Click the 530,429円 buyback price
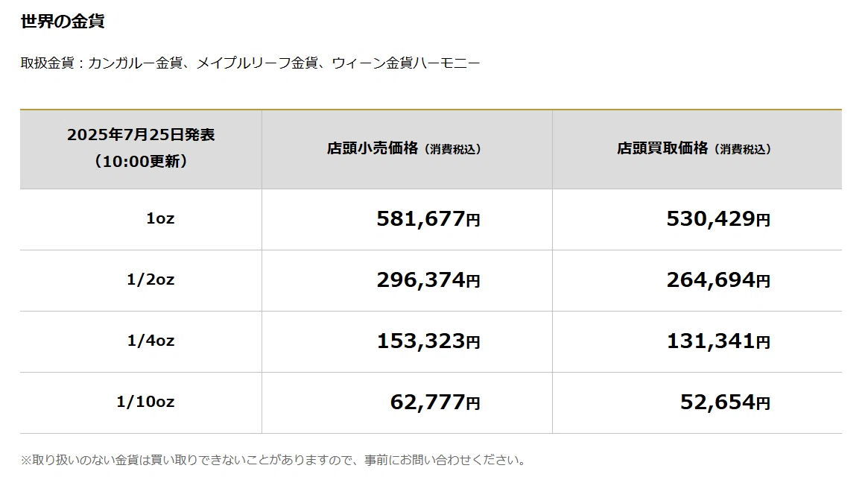Image resolution: width=868 pixels, height=477 pixels. [718, 219]
